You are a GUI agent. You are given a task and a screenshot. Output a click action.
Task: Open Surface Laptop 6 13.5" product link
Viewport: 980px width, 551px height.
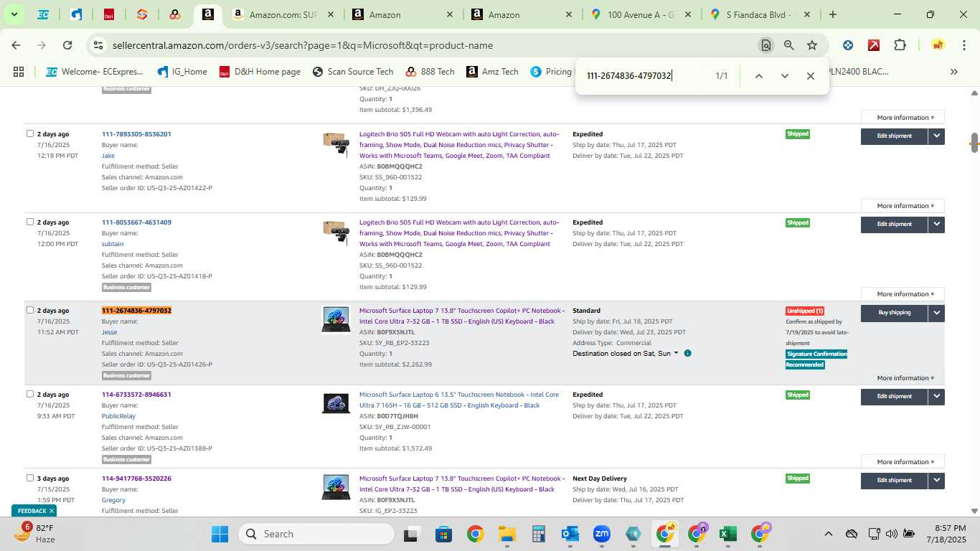coord(459,400)
